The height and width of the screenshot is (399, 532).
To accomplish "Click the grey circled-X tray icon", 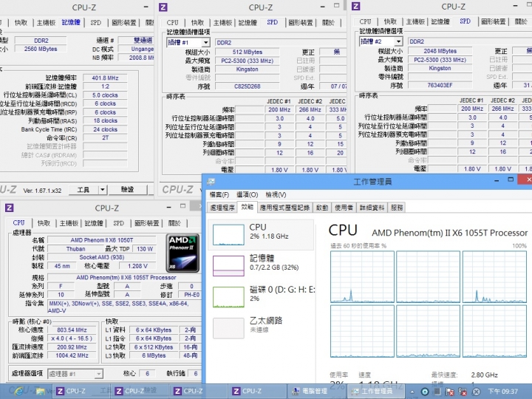I will 476,392.
